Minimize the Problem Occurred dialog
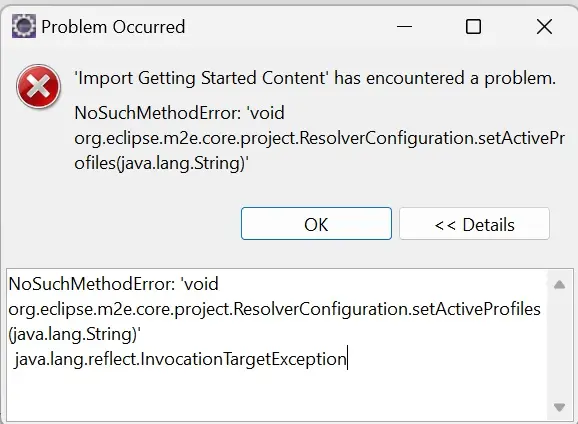The width and height of the screenshot is (578, 424). tap(404, 27)
